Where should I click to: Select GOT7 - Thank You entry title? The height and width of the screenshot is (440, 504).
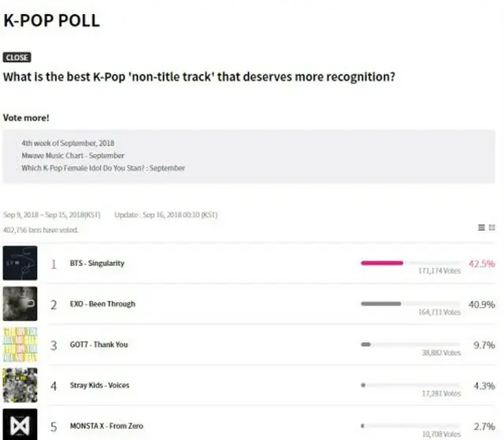[x=98, y=344]
